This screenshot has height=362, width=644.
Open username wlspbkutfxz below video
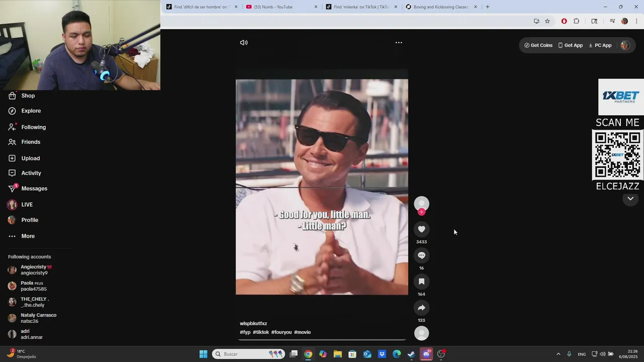(x=254, y=323)
